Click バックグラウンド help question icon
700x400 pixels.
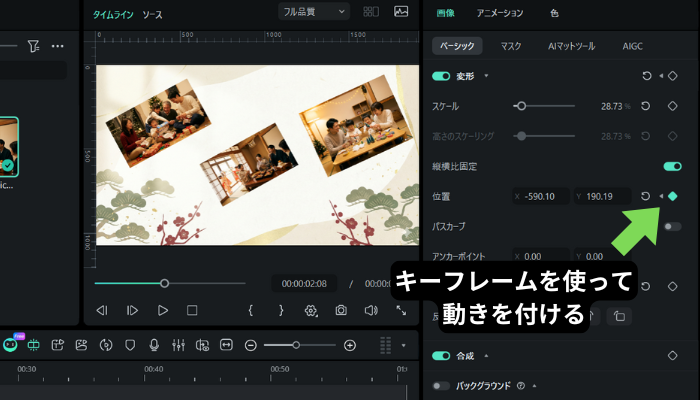[x=521, y=386]
